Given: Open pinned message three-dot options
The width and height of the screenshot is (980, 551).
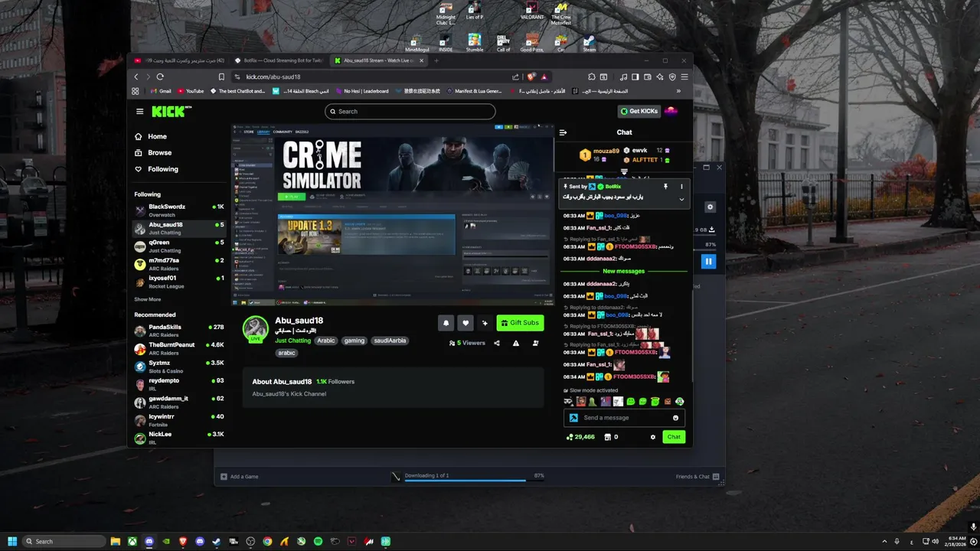Looking at the screenshot, I should click(x=681, y=187).
